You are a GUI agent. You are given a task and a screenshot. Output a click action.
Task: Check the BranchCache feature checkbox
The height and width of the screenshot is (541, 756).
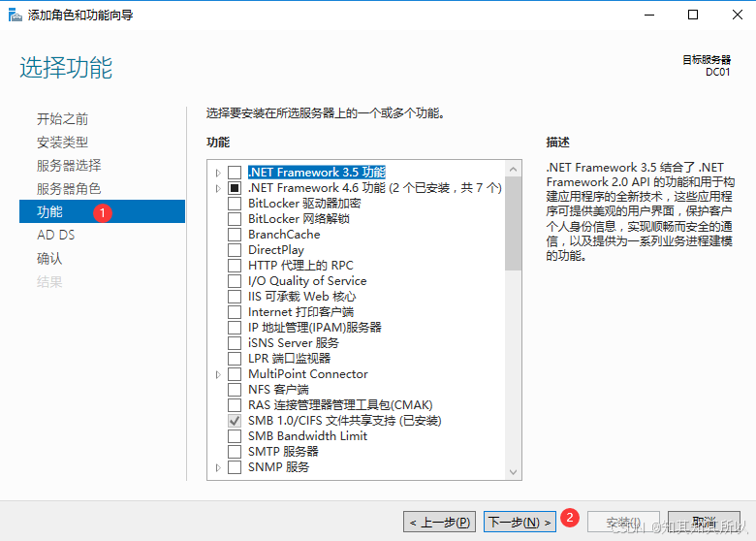pos(235,235)
